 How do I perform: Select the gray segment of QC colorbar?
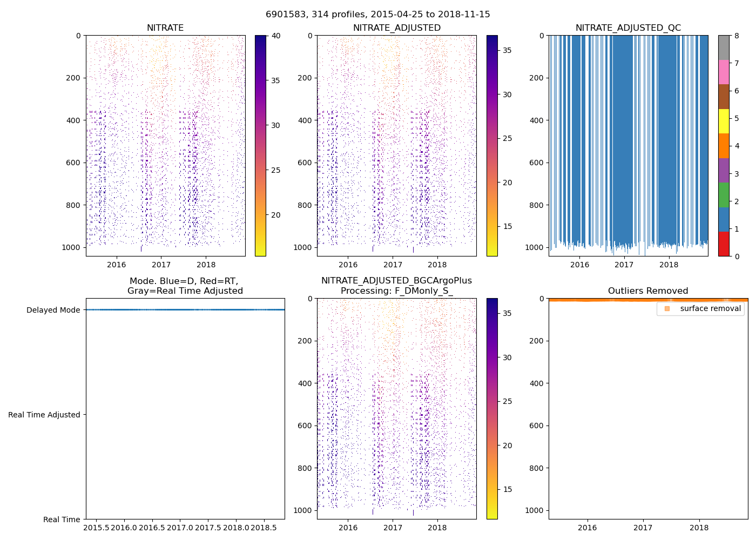click(724, 48)
